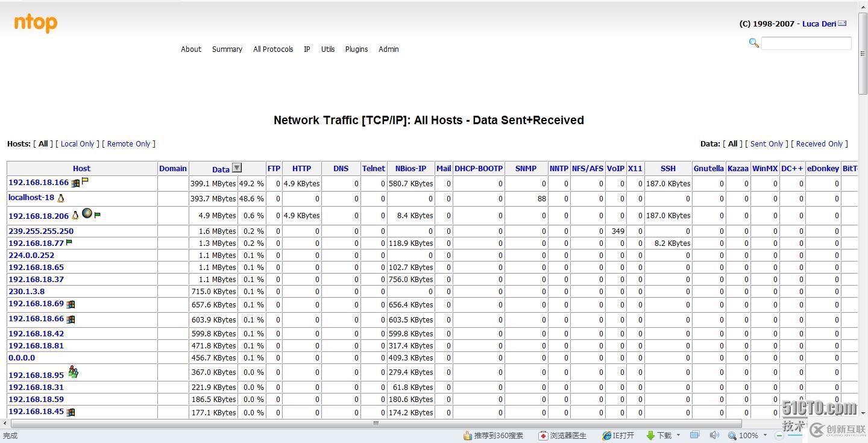Click the green flag beside 192.168.18.77

(69, 242)
